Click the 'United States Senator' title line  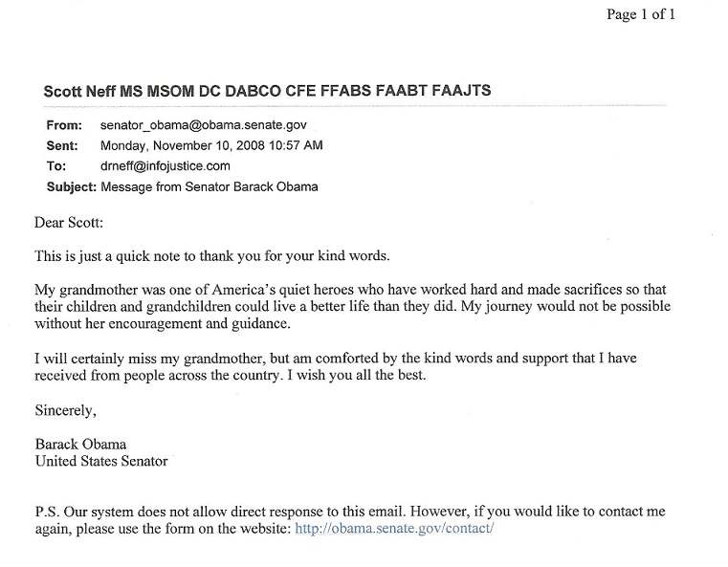(x=101, y=461)
